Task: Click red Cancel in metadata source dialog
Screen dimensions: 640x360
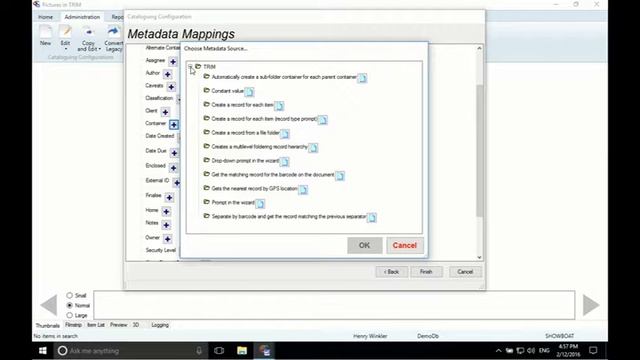Action: tap(404, 245)
